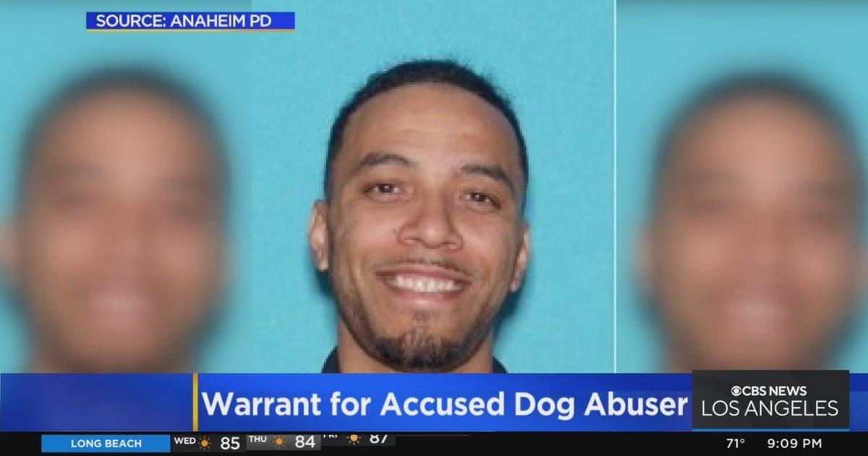Click the 71° current temperature
This screenshot has height=456, width=868.
coord(736,444)
